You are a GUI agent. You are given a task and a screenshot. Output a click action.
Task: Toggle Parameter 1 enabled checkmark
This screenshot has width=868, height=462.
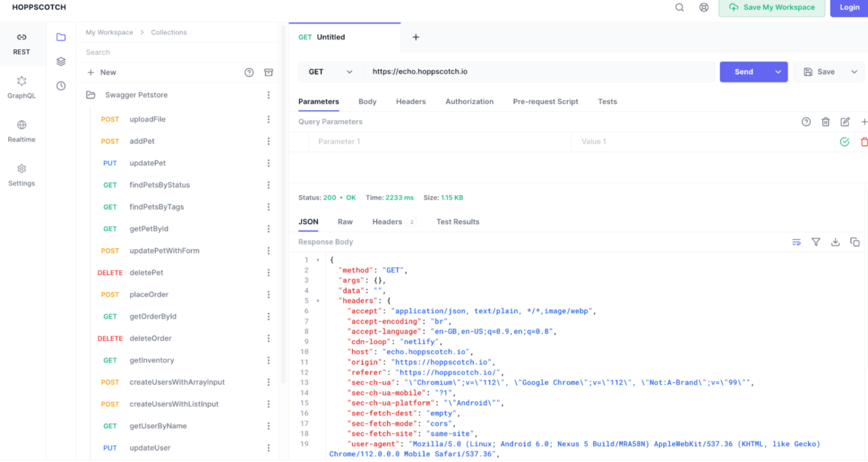pos(845,142)
